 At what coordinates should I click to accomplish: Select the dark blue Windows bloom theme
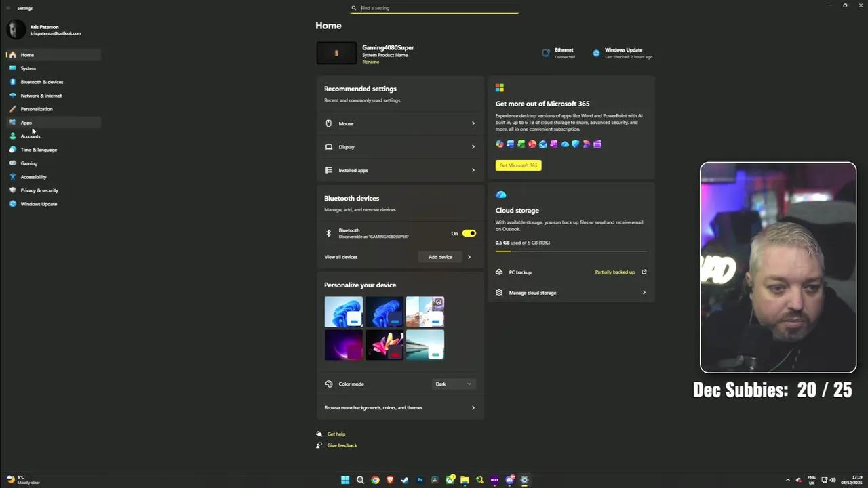click(384, 312)
